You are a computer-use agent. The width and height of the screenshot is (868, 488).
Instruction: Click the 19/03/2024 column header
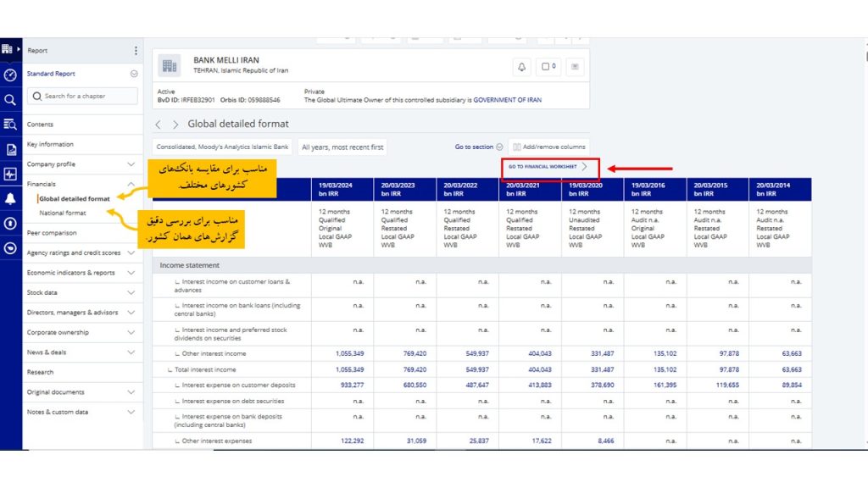[342, 189]
